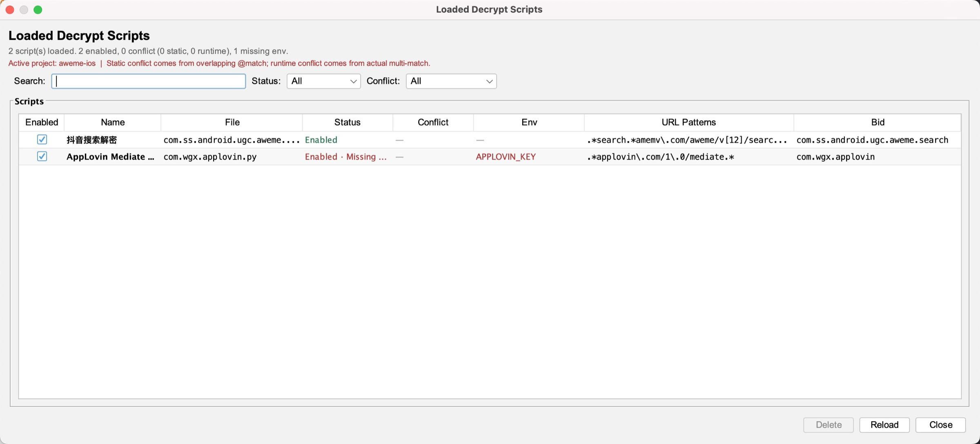Sort scripts by the Status column header
Screen dimensions: 980x444
coord(347,122)
